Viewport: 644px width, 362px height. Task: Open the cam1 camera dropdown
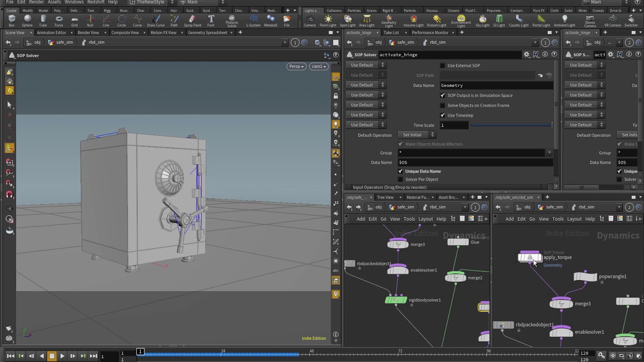point(318,66)
